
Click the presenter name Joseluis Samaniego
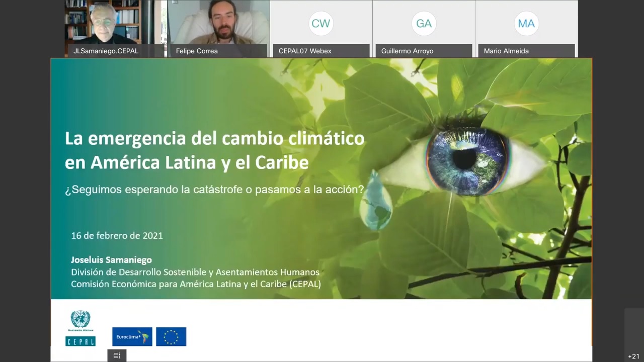tap(111, 260)
